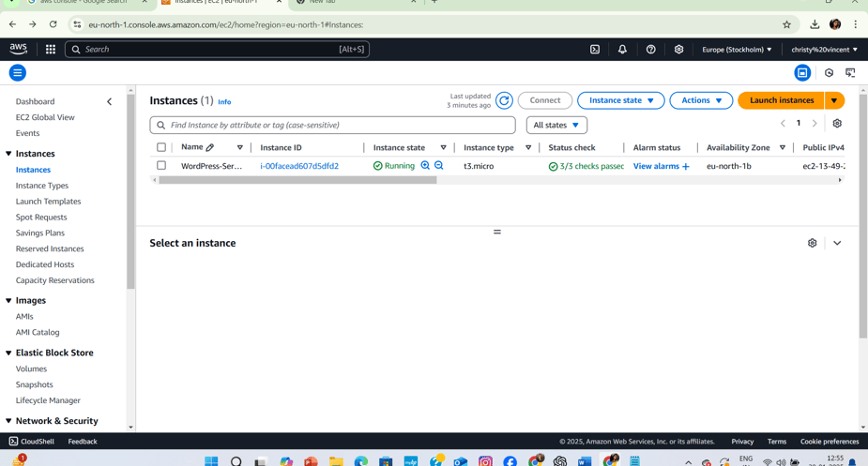The height and width of the screenshot is (466, 868).
Task: Add alarm with the plus icon
Action: click(x=686, y=166)
